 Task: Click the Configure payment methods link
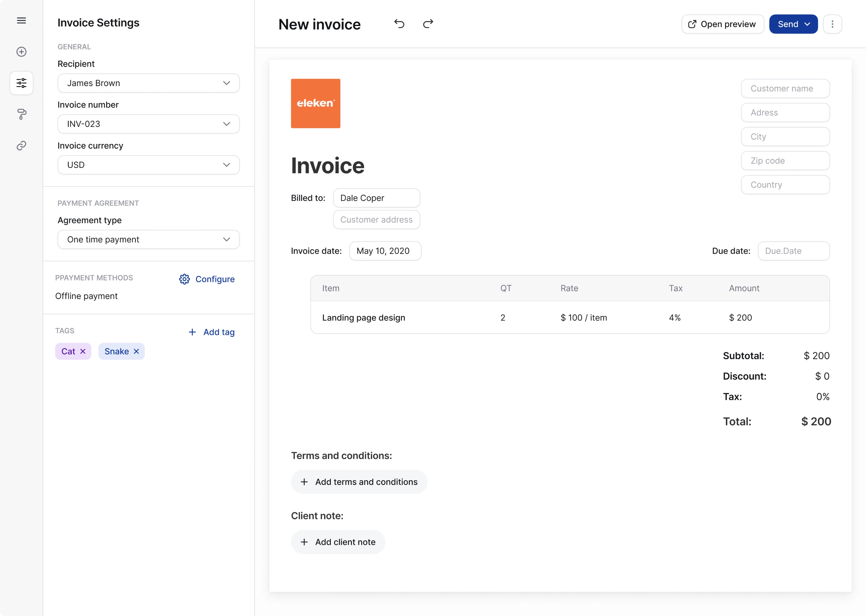click(207, 279)
